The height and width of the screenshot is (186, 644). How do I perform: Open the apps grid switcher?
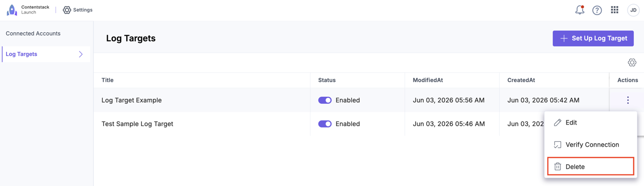(x=615, y=10)
